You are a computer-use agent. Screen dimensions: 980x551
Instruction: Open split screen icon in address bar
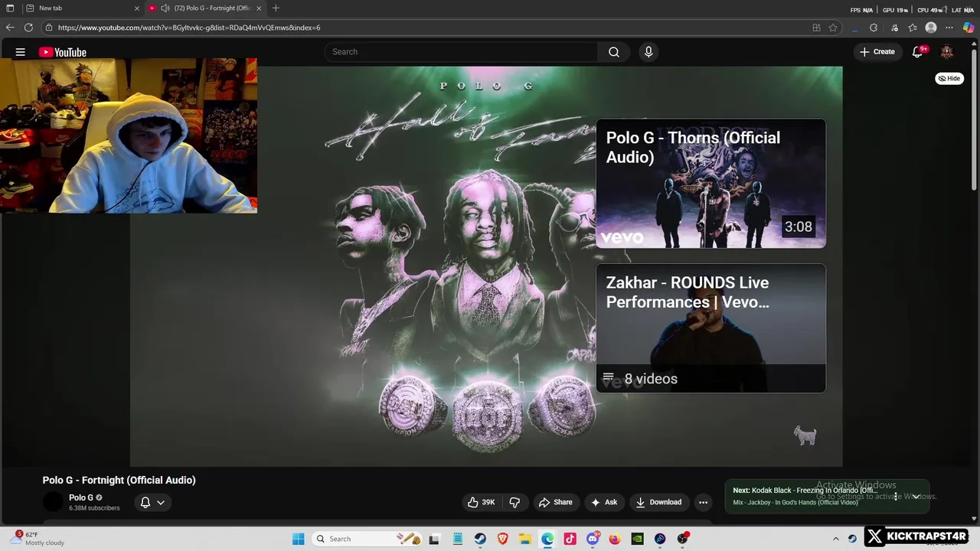816,28
